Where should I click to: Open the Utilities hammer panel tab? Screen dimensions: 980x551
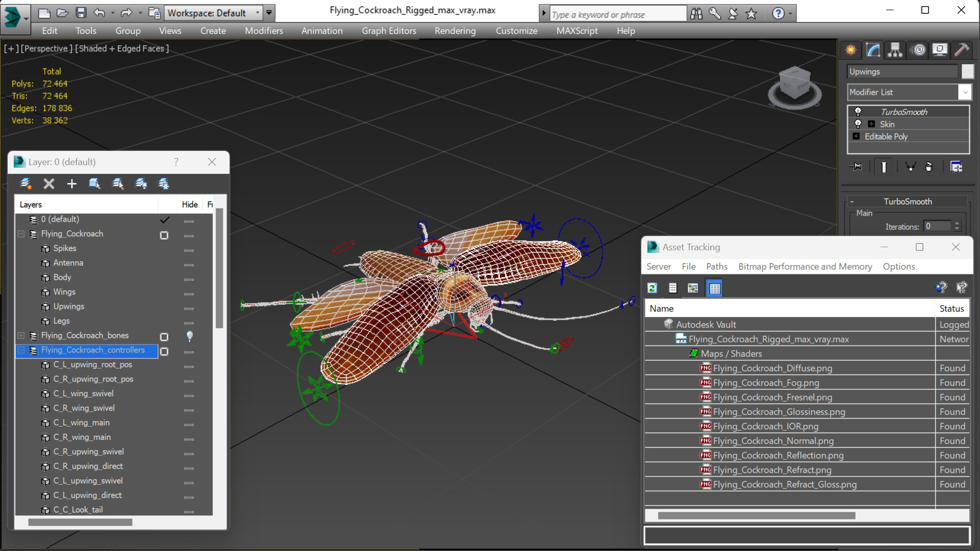tap(962, 50)
